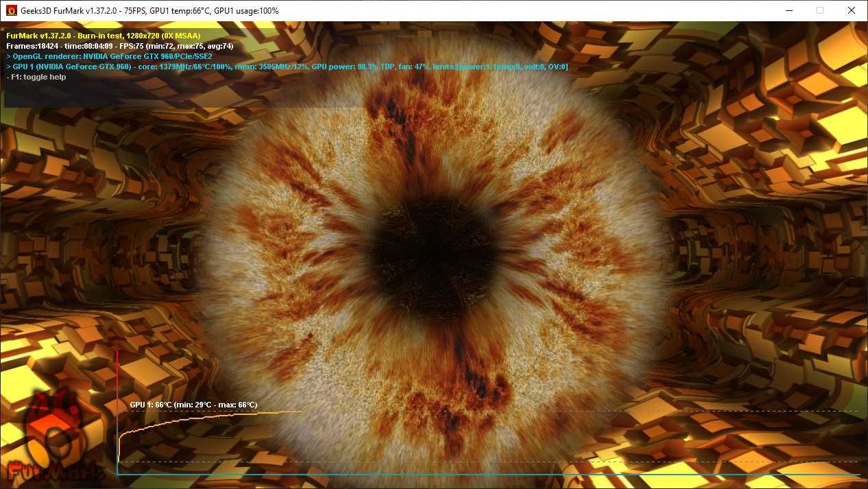Click the 'GPU 1 (NVIDIA GeForce GTX 960)' status line
This screenshot has width=868, height=489.
pos(287,67)
